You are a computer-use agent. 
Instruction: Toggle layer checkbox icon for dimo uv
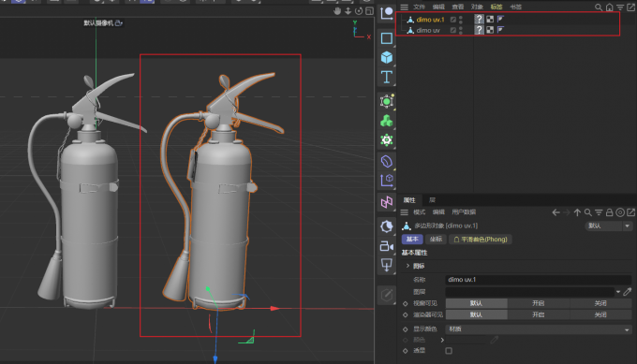453,31
